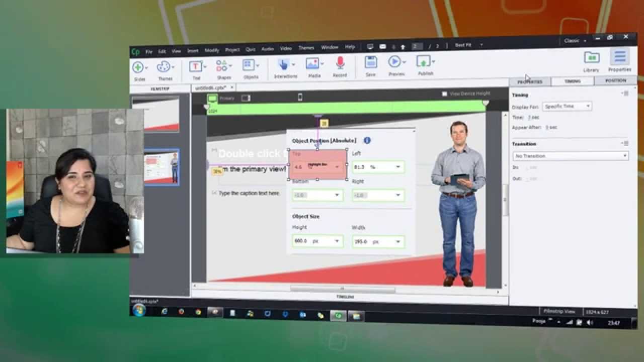Expand the Timeline panel bar
This screenshot has height=362, width=644.
(345, 297)
